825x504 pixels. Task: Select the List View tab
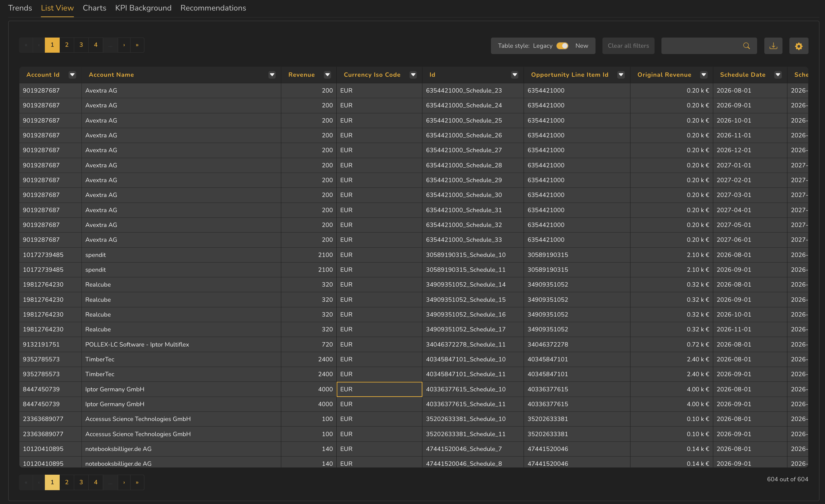point(57,8)
